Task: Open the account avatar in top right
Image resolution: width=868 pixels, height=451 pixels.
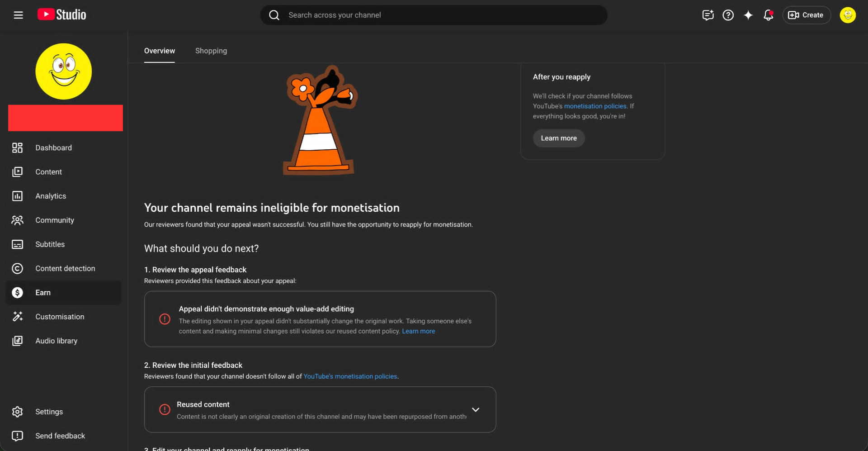Action: click(848, 15)
